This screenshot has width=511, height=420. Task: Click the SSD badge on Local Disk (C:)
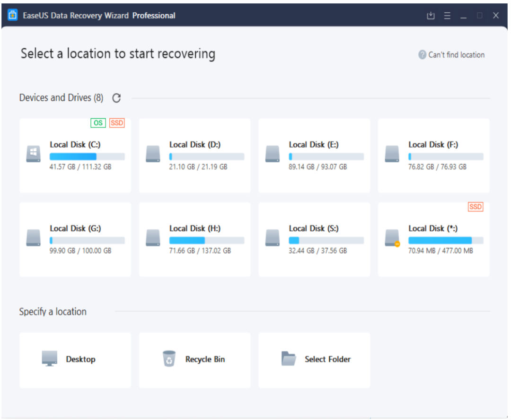[x=117, y=123]
